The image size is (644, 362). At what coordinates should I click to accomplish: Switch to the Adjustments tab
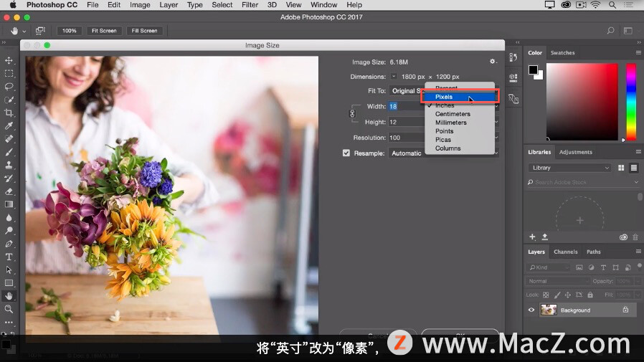tap(575, 152)
